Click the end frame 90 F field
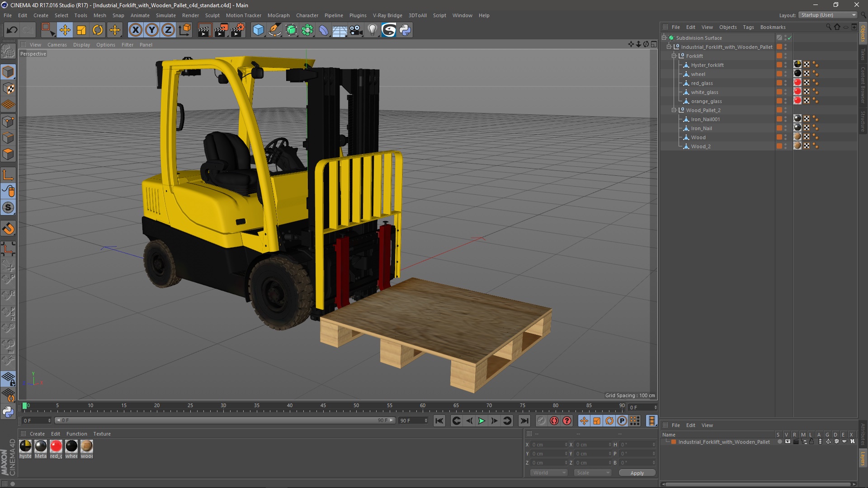The image size is (868, 488). [413, 421]
